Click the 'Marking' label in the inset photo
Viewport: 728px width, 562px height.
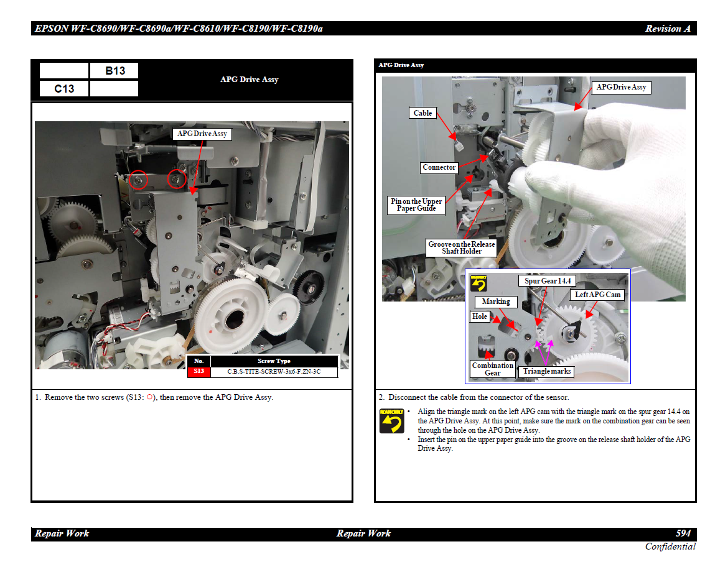point(496,302)
